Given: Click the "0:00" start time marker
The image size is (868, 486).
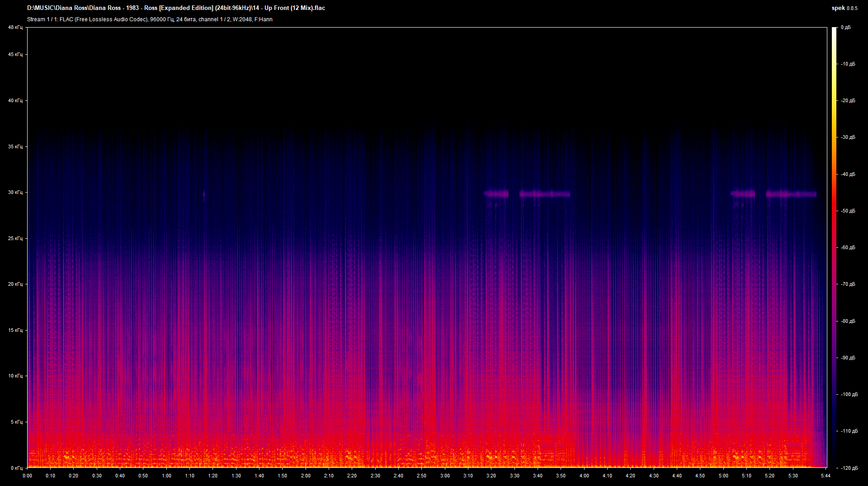Looking at the screenshot, I should click(x=27, y=476).
